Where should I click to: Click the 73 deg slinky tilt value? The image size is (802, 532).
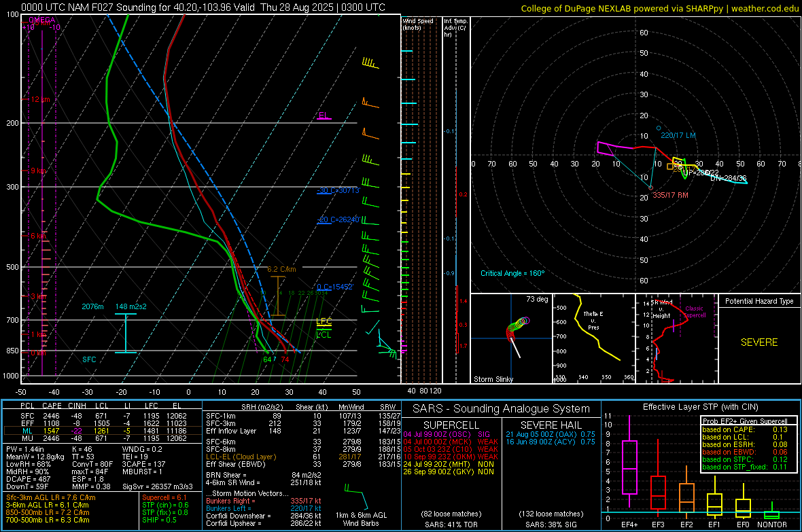coord(537,299)
